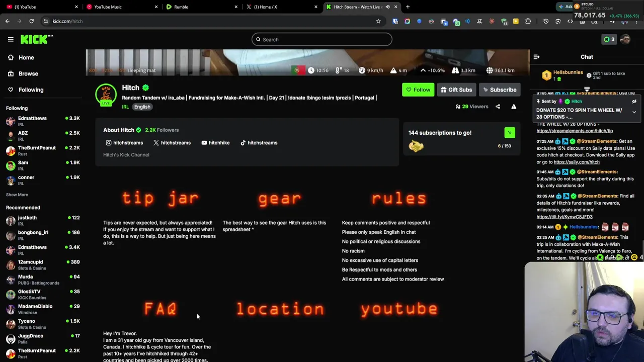The width and height of the screenshot is (644, 362).
Task: Go back in browser history
Action: coord(8,21)
